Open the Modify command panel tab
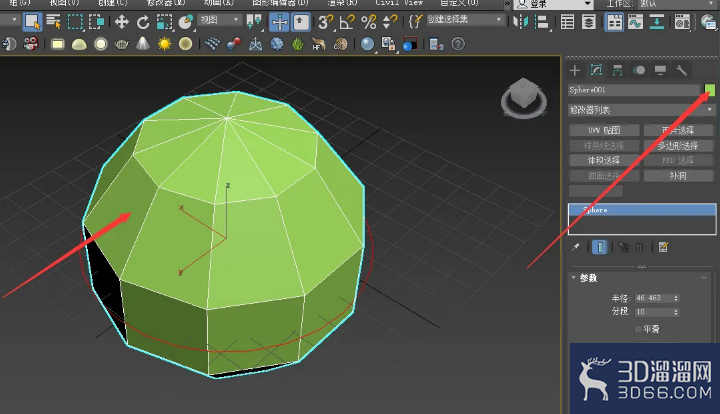This screenshot has width=720, height=414. tap(596, 70)
